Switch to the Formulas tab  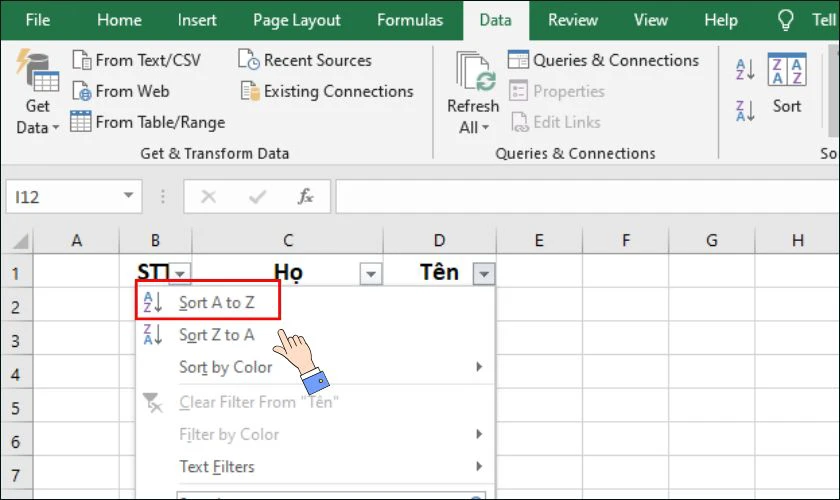point(410,20)
